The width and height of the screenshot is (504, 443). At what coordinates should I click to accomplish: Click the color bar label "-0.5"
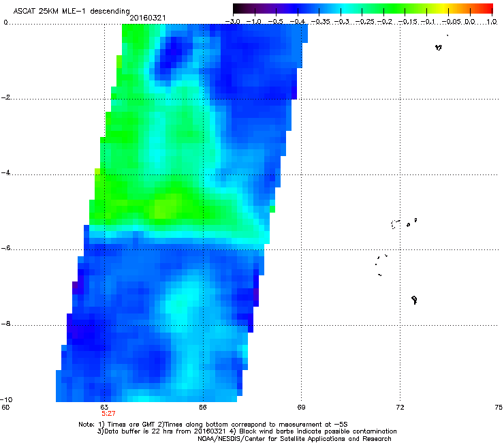[x=275, y=22]
